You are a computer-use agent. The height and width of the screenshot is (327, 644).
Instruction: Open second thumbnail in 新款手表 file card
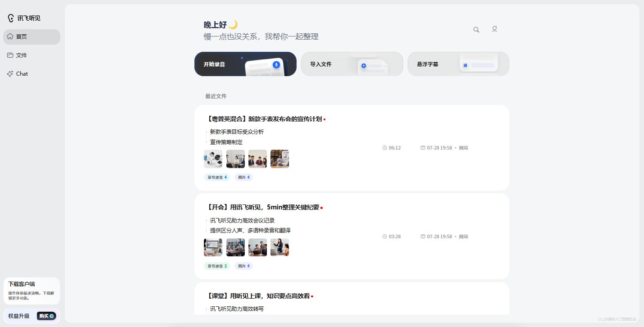pos(235,159)
